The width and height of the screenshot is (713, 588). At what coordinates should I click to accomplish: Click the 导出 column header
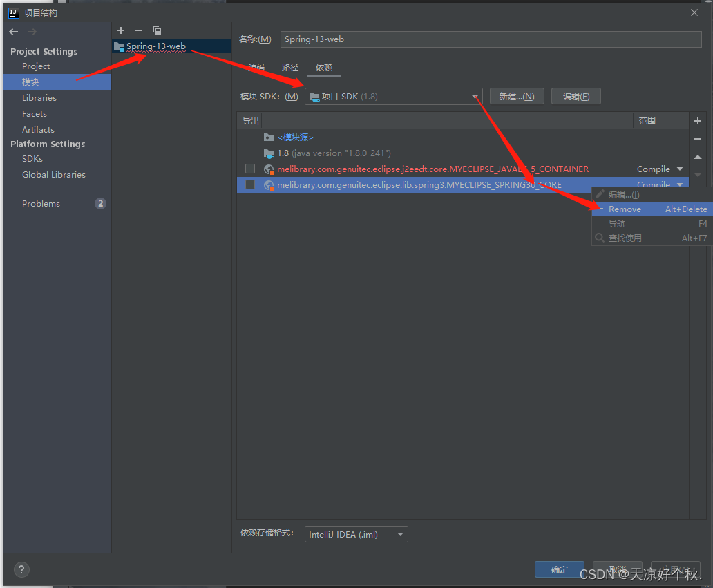250,121
